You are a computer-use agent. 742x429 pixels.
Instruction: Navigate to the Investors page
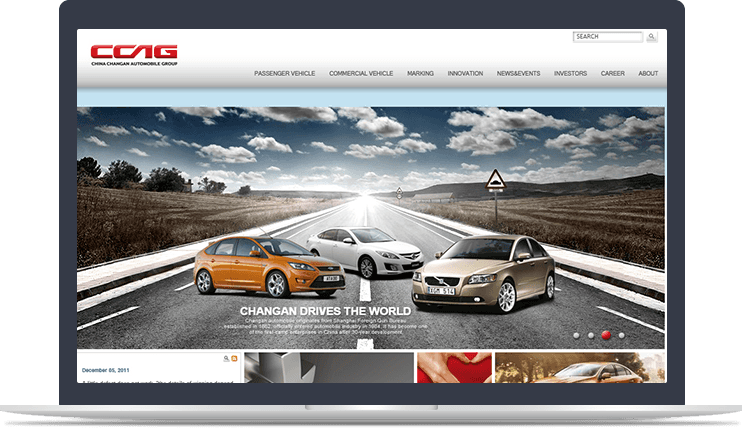(x=570, y=73)
